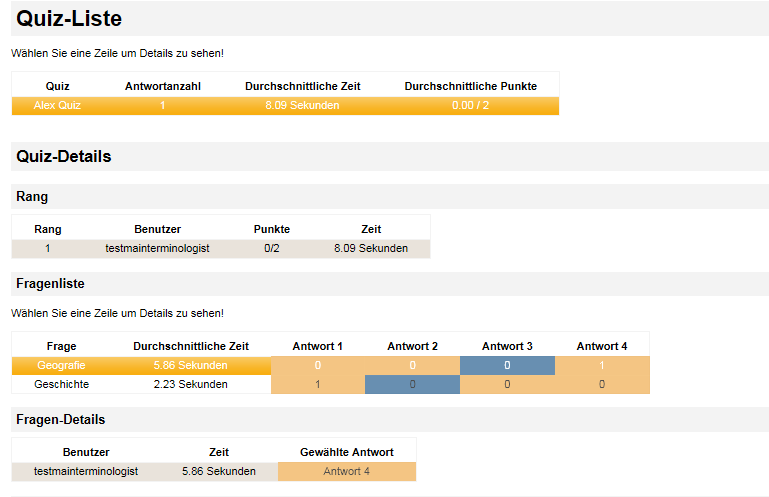Click the Rang section heading
Viewport: 769px width, 497px height.
point(32,197)
